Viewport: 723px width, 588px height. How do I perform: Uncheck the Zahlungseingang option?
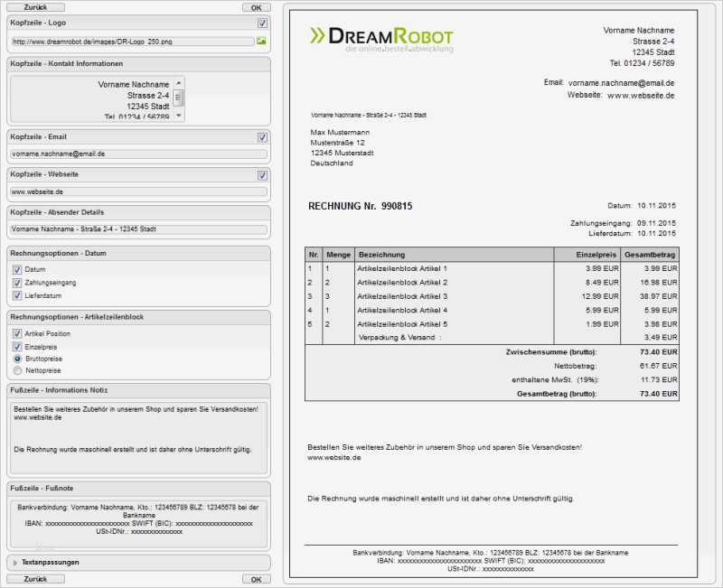17,283
